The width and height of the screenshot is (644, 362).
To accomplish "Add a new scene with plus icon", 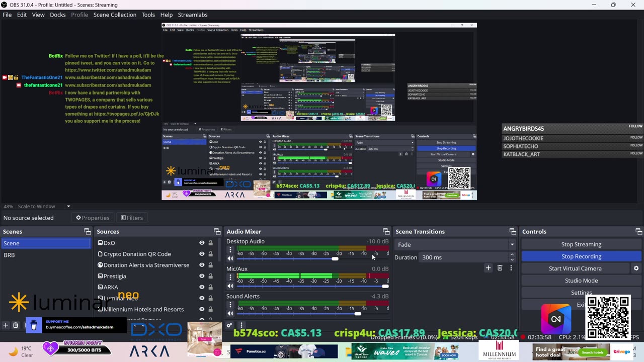I will click(6, 325).
